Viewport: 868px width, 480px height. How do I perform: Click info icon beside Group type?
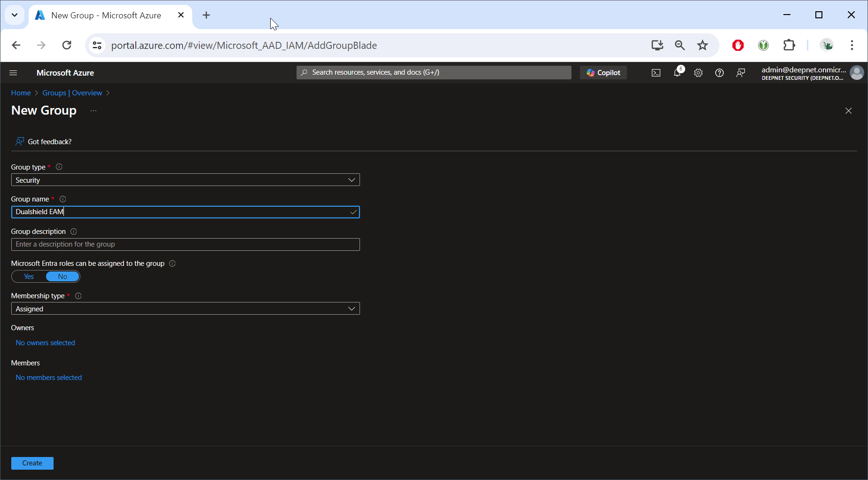(x=59, y=167)
